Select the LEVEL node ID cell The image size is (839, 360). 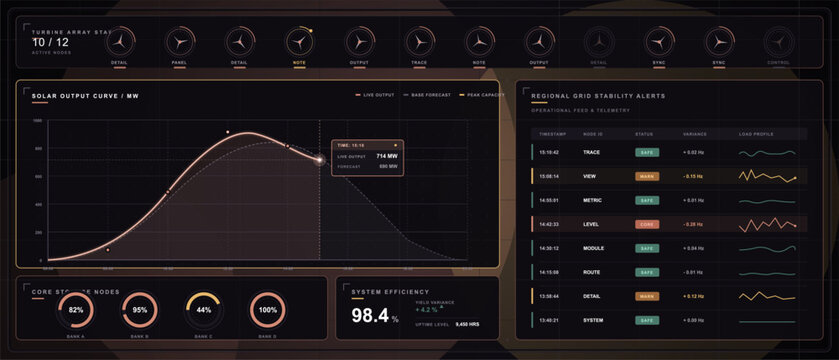pos(591,225)
